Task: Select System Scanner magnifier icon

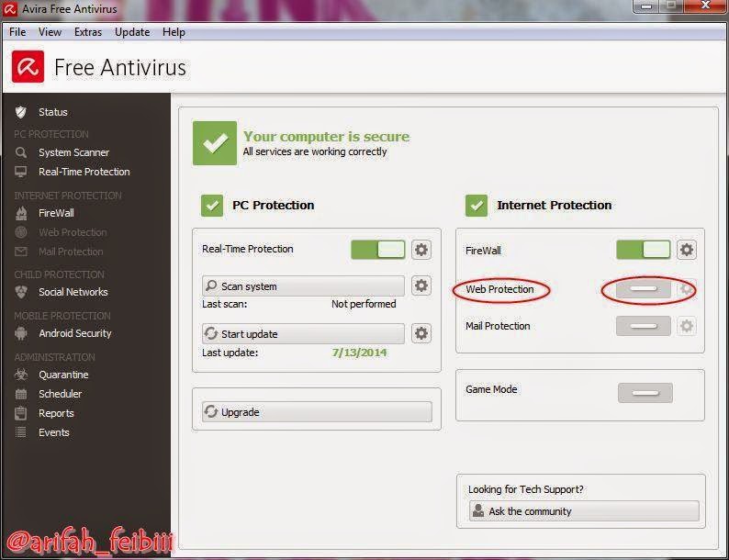Action: coord(21,152)
